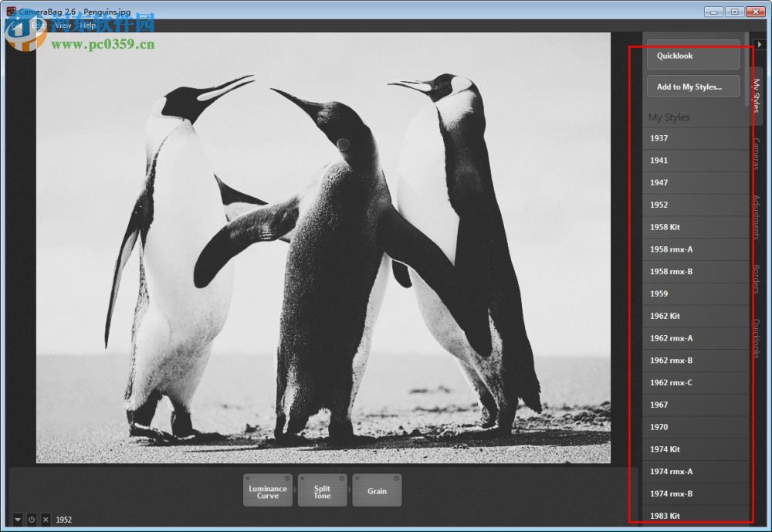Click the X icon beside the 1952 label
The height and width of the screenshot is (532, 772).
[46, 519]
